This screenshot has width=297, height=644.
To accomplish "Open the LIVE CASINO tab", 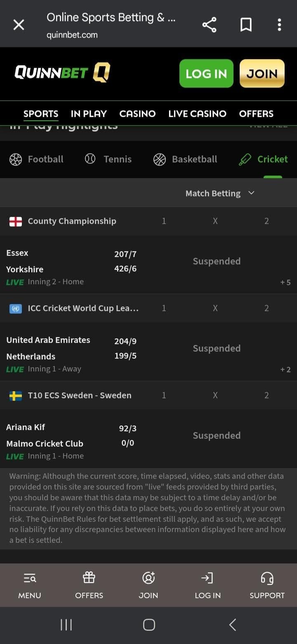I will (197, 114).
